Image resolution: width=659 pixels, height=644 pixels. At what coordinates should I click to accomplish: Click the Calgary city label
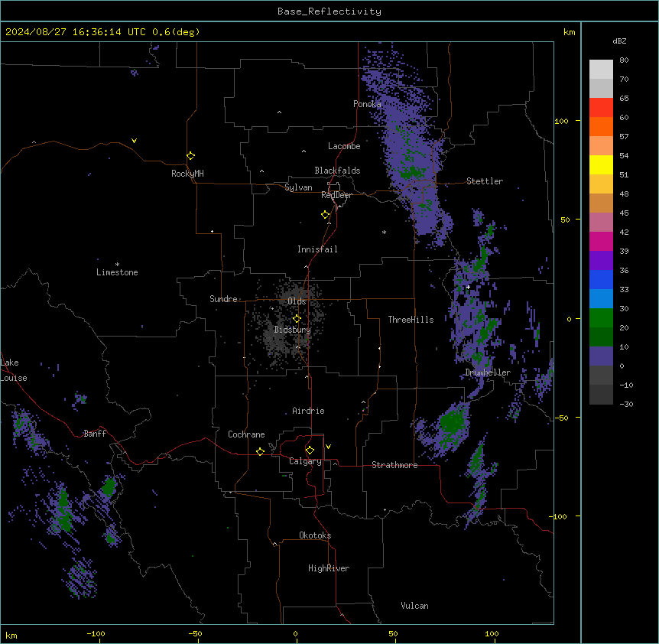pyautogui.click(x=305, y=461)
